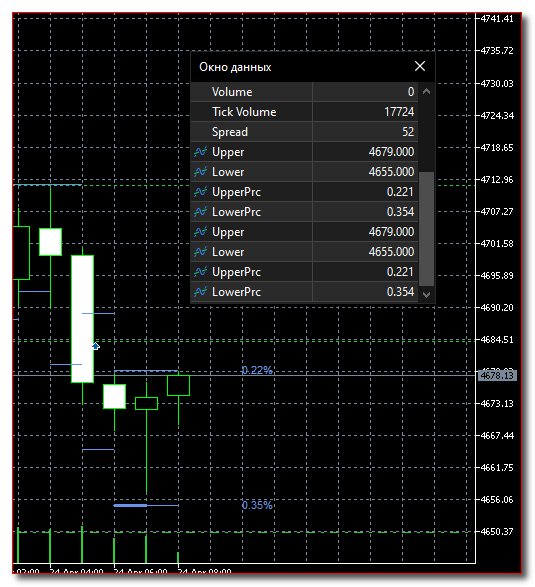Click price axis label 4684.51
Image resolution: width=535 pixels, height=587 pixels.
tap(497, 340)
